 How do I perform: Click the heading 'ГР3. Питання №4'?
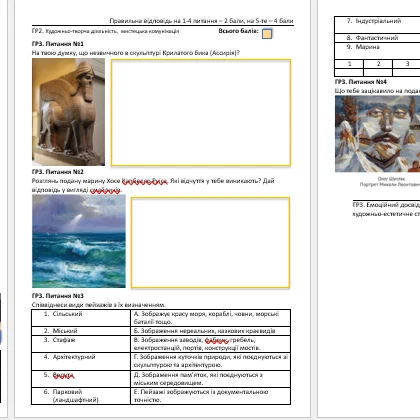[x=361, y=82]
